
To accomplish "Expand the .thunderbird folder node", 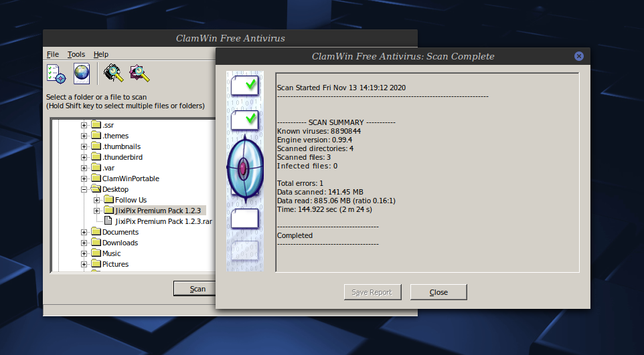I will click(x=84, y=157).
